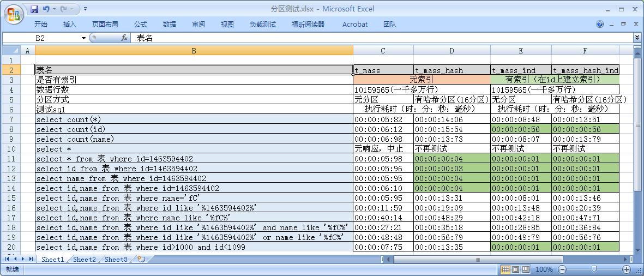Click next sheet navigation arrow

pos(23,259)
